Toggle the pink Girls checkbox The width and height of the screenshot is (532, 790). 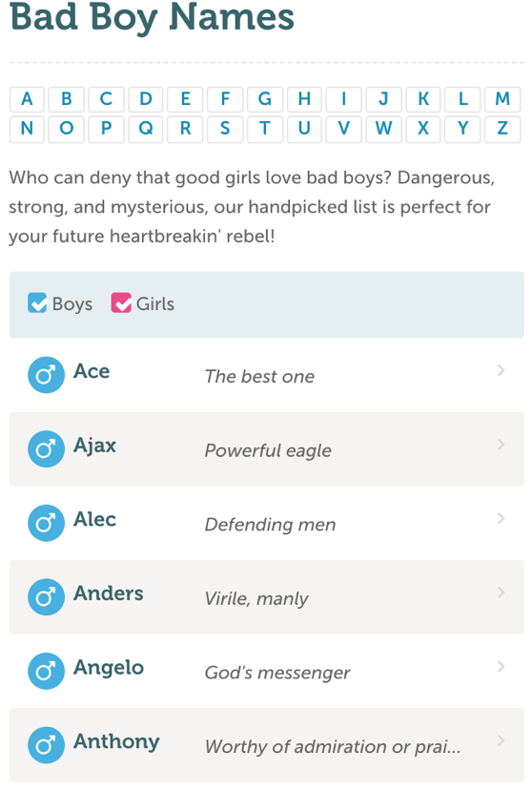[x=121, y=302]
